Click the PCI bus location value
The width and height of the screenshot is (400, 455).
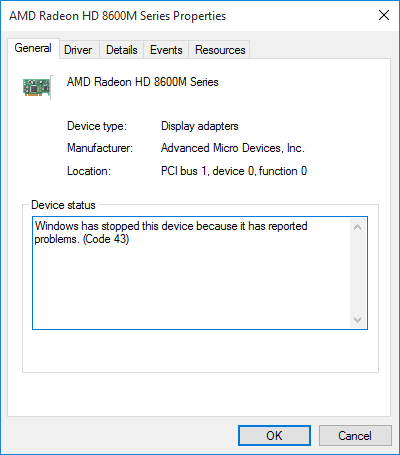click(234, 171)
